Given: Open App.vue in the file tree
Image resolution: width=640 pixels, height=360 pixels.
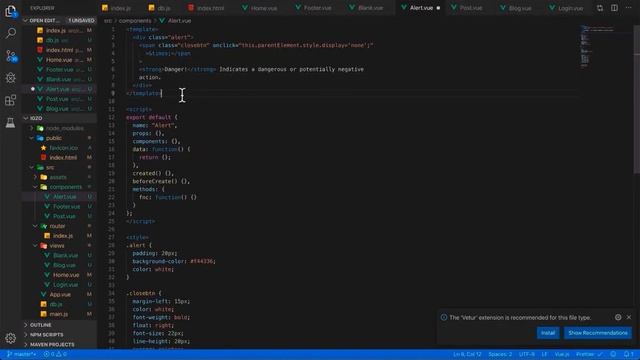Looking at the screenshot, I should pos(59,295).
